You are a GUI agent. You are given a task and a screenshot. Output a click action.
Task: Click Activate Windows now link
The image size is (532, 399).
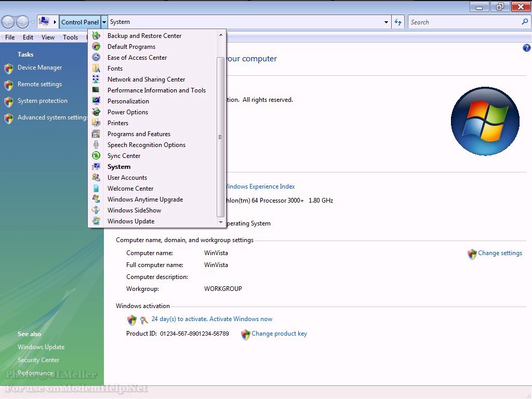241,319
